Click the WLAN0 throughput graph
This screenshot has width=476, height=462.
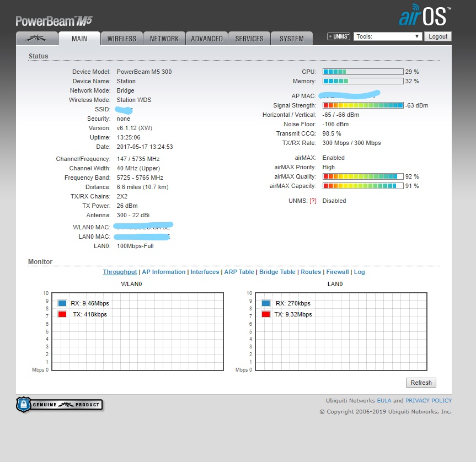(137, 331)
